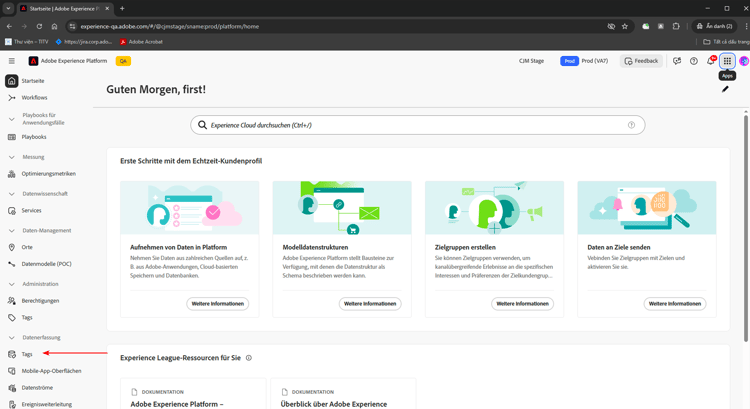Select the Startseite browser tab
Viewport: 750px width, 409px height.
coord(65,9)
